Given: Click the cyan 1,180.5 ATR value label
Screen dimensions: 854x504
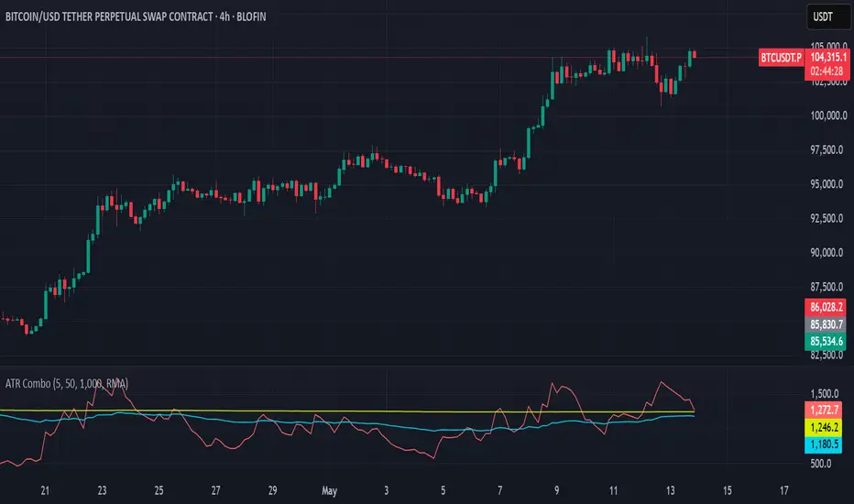Looking at the screenshot, I should (824, 444).
